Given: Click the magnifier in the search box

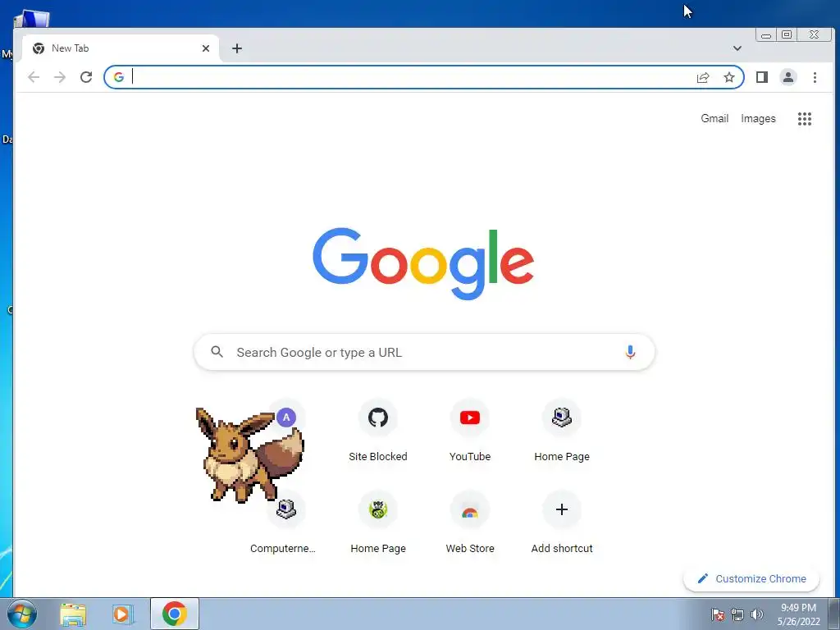Looking at the screenshot, I should [x=217, y=351].
